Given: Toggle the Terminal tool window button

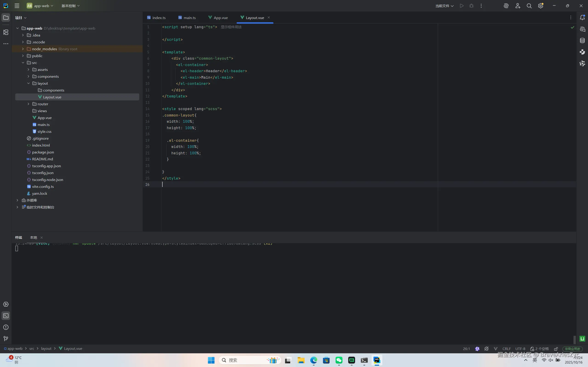Looking at the screenshot, I should pos(6,316).
